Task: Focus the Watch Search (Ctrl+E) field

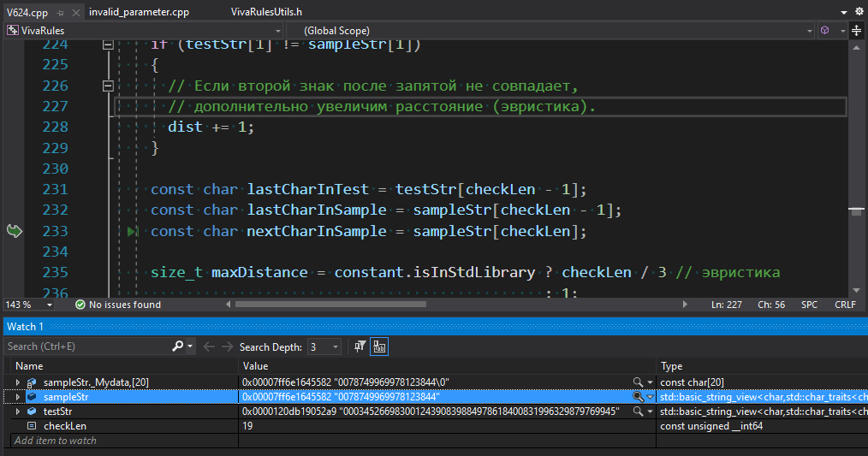Action: pyautogui.click(x=88, y=346)
